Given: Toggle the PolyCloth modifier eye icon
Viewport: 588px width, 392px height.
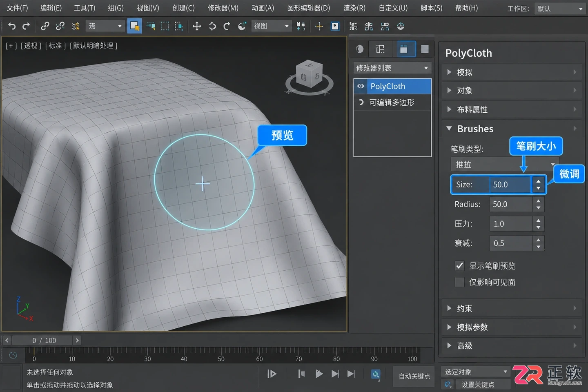Looking at the screenshot, I should coord(361,86).
